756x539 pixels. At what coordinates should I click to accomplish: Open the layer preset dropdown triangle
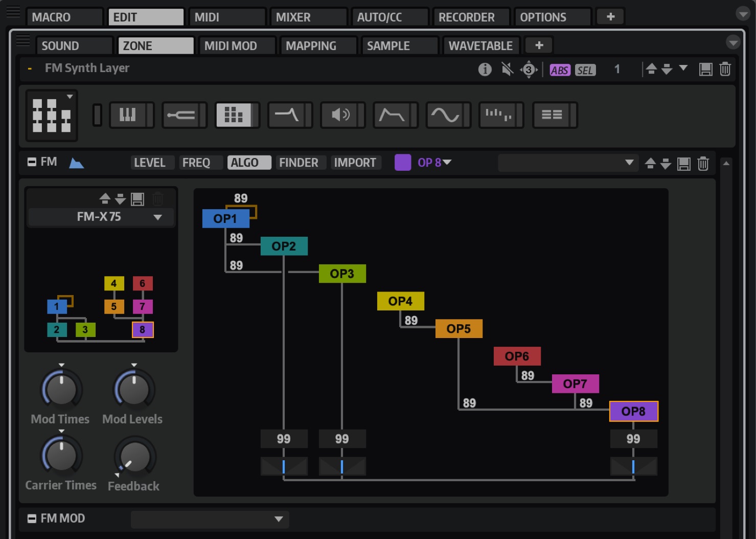click(683, 68)
